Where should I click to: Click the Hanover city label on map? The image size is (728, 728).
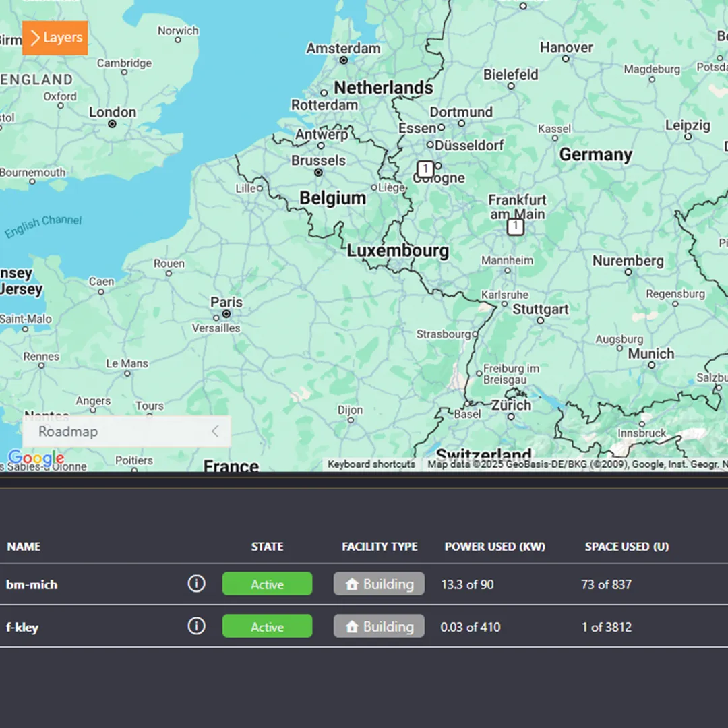tap(566, 47)
